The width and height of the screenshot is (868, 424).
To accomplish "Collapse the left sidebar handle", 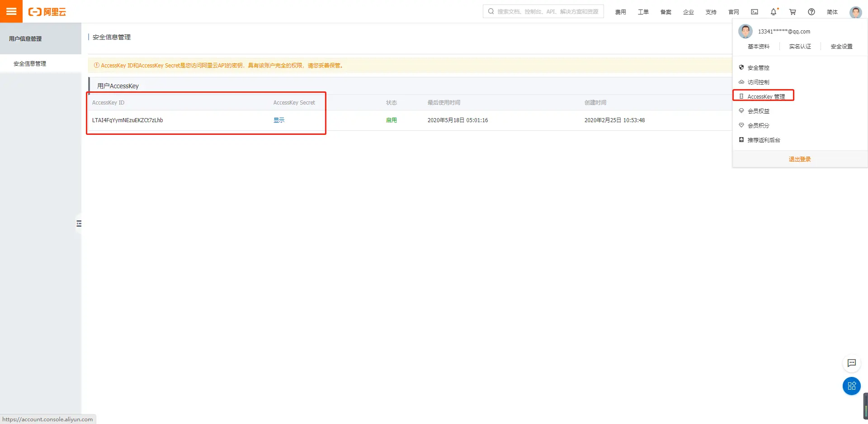I will point(79,224).
